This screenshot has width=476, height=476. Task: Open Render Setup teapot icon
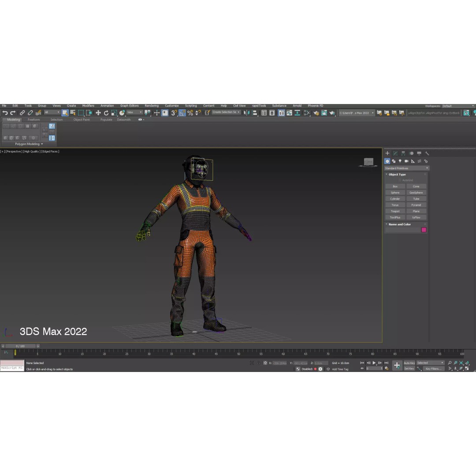pyautogui.click(x=316, y=113)
